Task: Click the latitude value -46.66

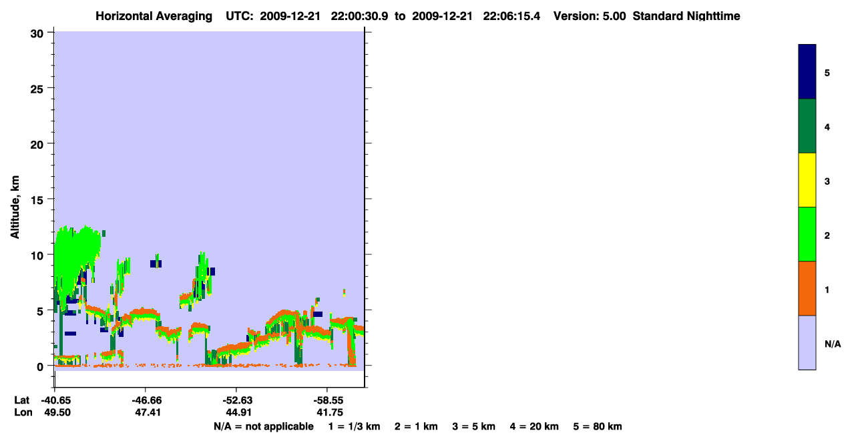Action: (146, 400)
